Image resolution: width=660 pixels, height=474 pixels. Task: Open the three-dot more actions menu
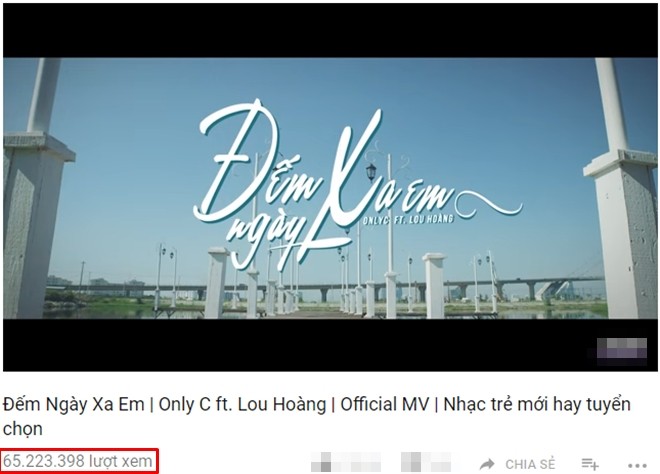coord(637,465)
